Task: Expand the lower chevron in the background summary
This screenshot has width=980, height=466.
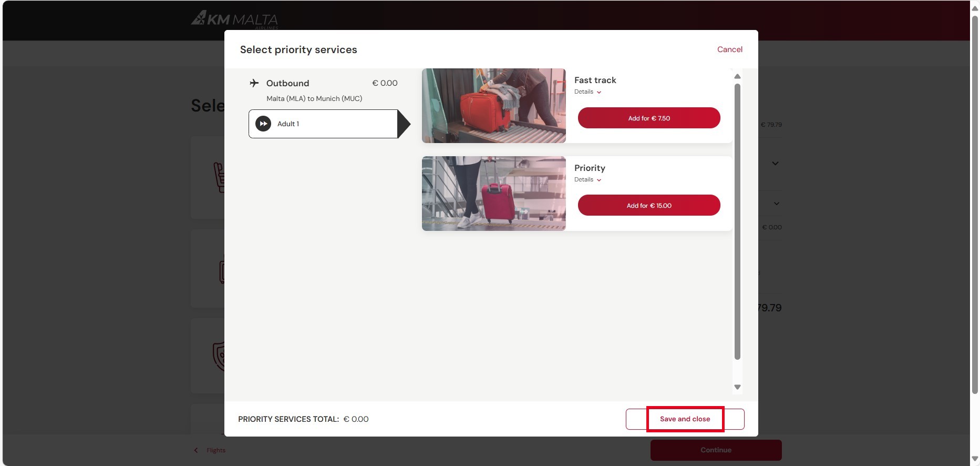Action: (x=776, y=204)
